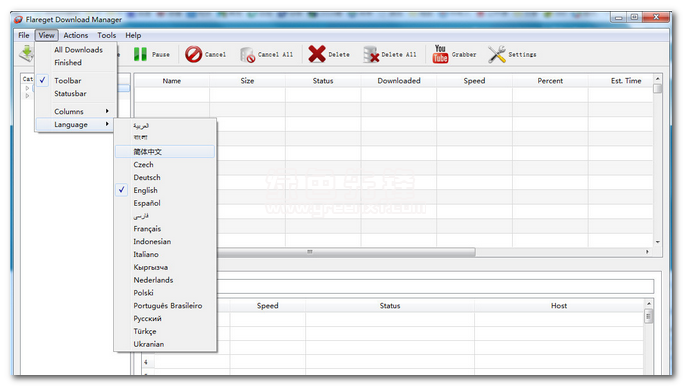Open the Actions menu
Screen dimensions: 683x386
[76, 35]
